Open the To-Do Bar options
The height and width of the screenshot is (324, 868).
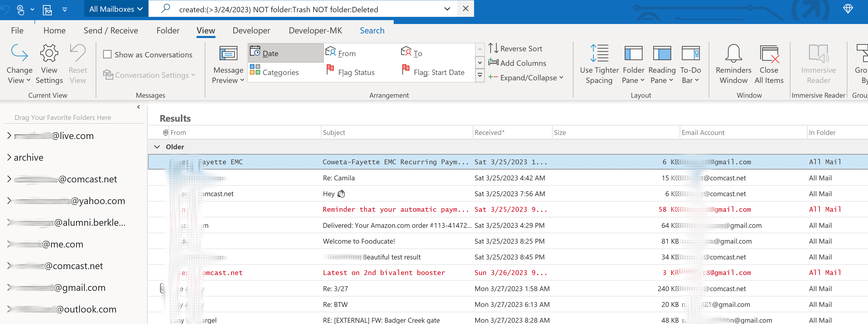coord(690,64)
